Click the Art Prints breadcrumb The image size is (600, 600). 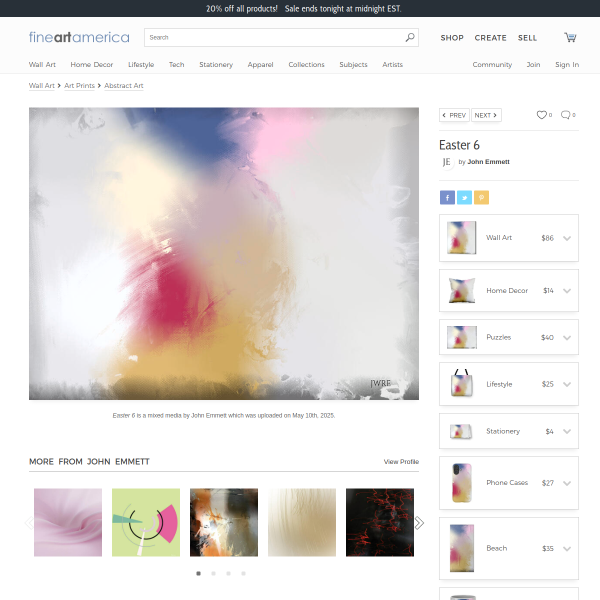pos(79,85)
